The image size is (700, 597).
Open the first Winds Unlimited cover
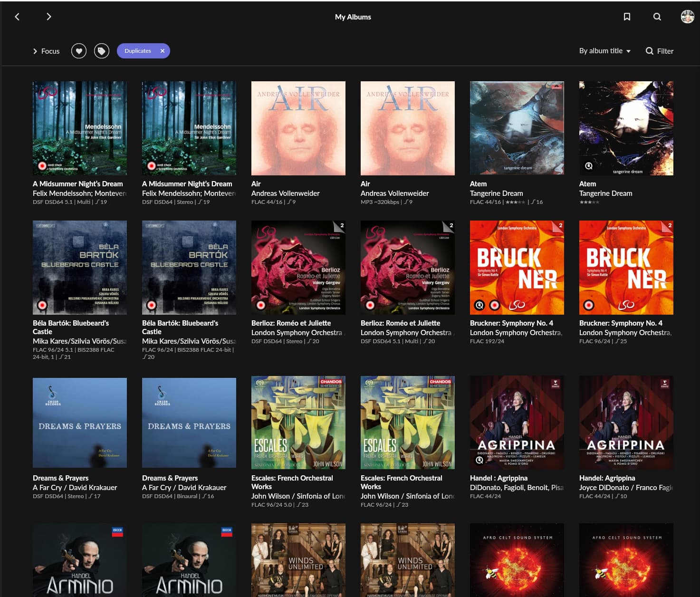(x=298, y=560)
